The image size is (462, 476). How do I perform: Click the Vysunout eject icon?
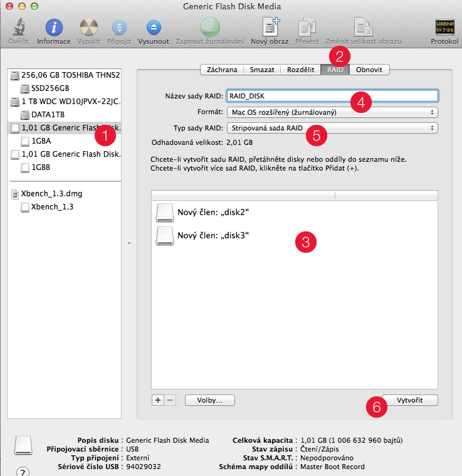[154, 28]
